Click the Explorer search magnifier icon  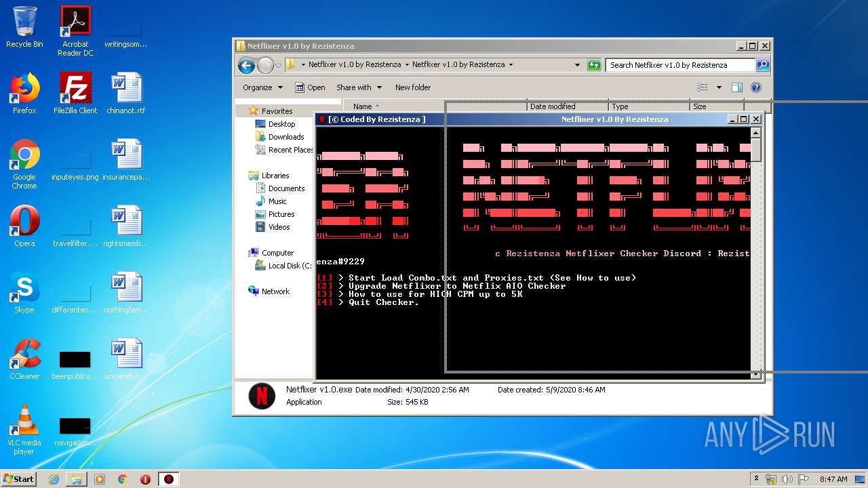coord(763,65)
